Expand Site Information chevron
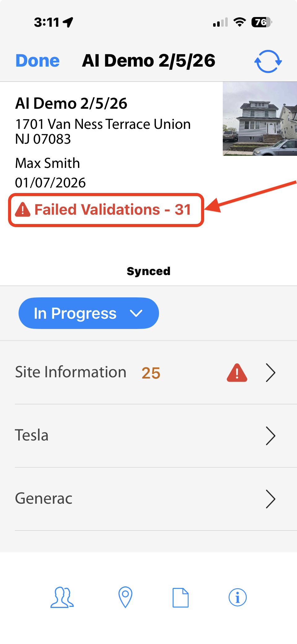 click(270, 373)
